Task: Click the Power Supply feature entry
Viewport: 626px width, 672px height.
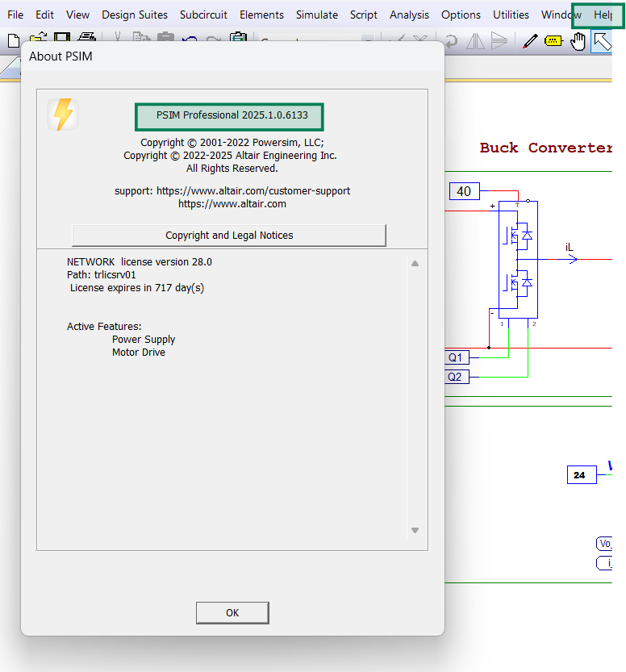Action: 144,340
